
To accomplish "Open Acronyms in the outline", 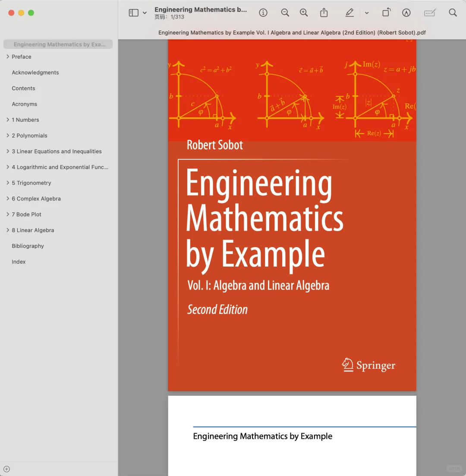I will click(24, 104).
